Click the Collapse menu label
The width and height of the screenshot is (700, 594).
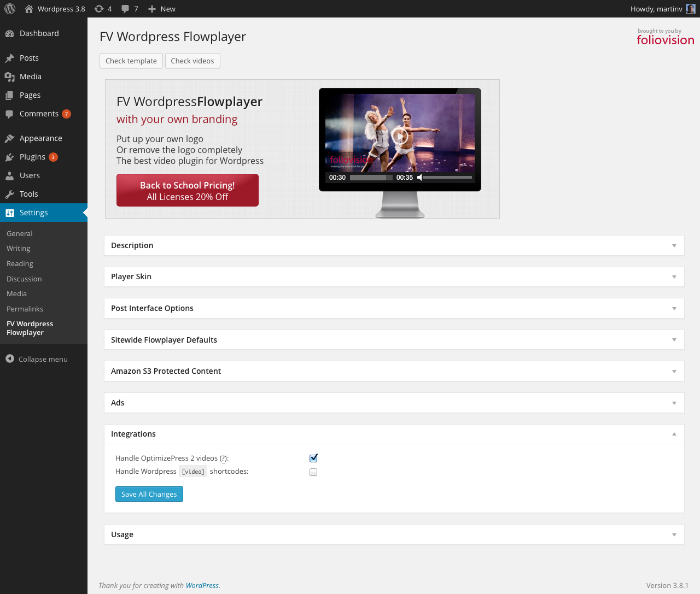(43, 359)
